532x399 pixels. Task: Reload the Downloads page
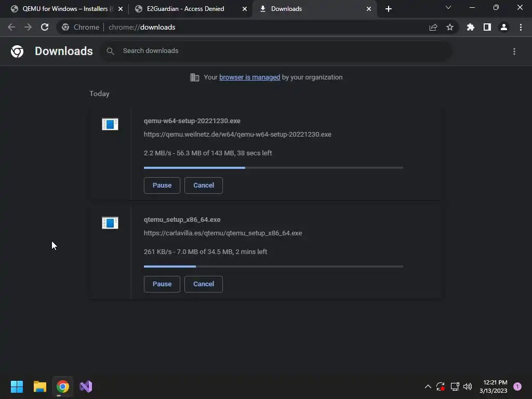(x=45, y=27)
